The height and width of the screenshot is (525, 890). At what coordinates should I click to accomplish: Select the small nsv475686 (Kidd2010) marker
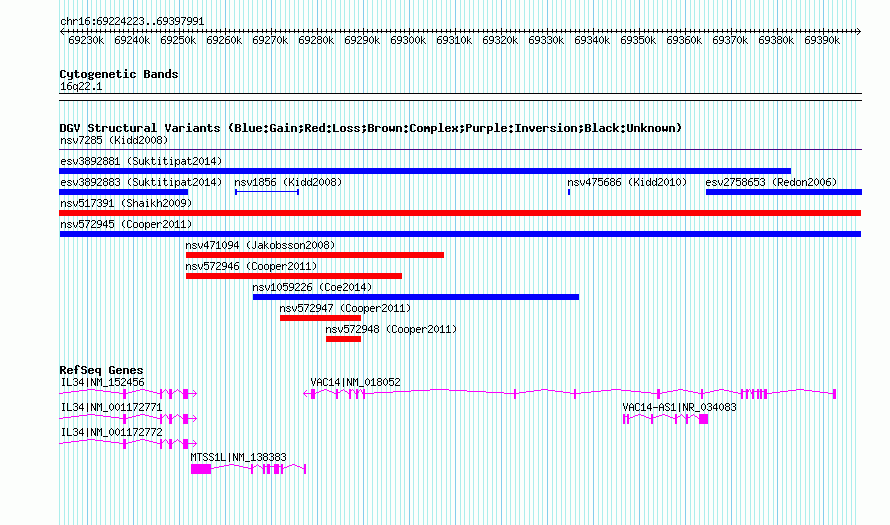pyautogui.click(x=569, y=192)
